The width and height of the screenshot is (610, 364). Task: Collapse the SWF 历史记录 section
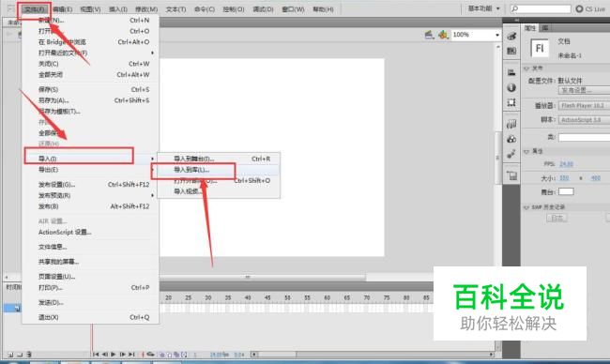click(526, 207)
